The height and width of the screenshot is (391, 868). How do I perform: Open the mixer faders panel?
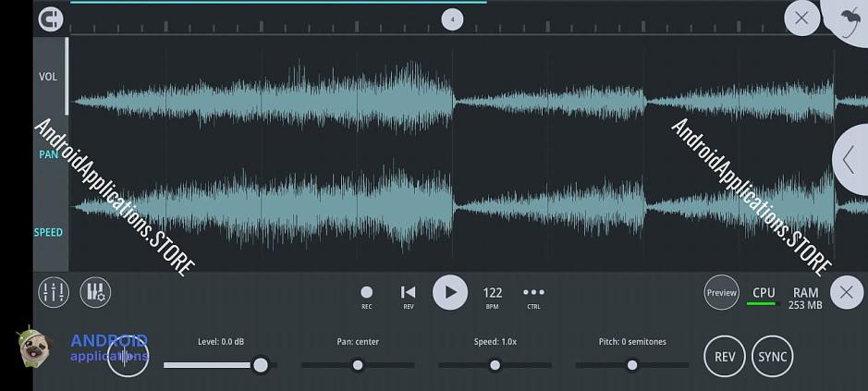(54, 292)
